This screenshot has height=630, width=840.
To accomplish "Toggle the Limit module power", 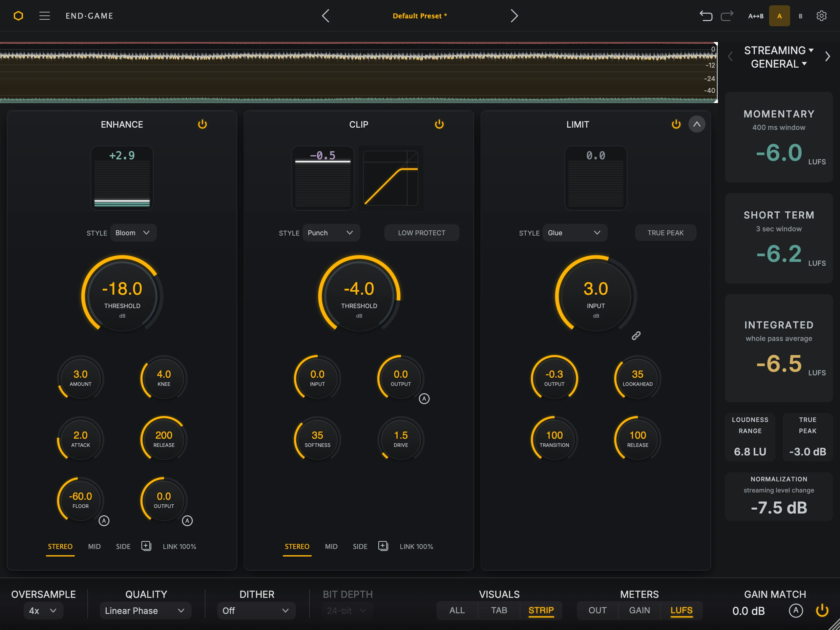I will click(676, 124).
